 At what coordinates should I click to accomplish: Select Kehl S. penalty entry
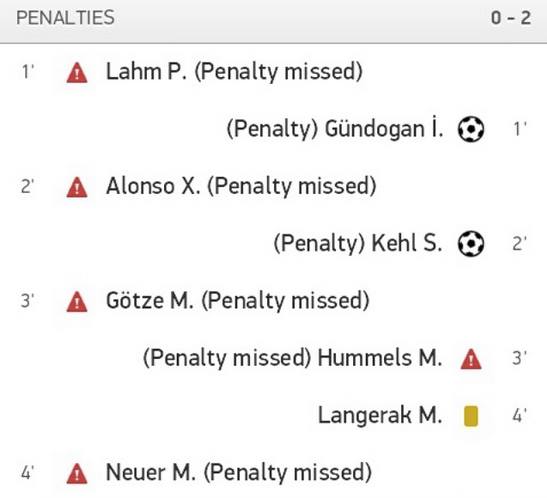coord(358,243)
